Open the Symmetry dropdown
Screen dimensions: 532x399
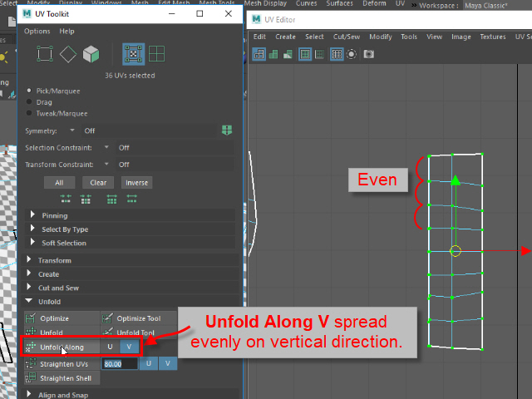tap(72, 131)
